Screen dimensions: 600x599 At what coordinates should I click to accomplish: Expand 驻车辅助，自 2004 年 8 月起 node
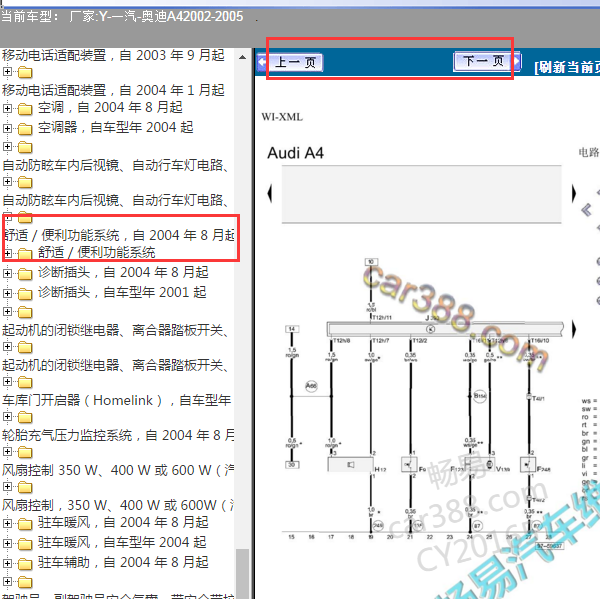pyautogui.click(x=7, y=563)
